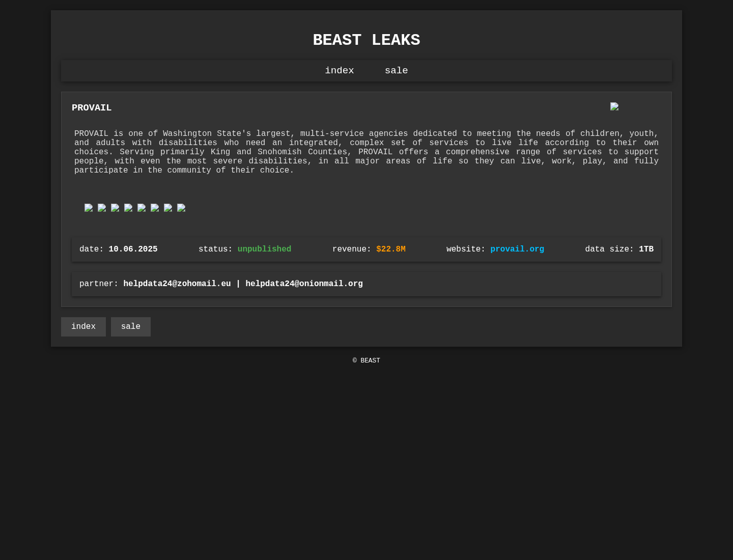Viewport: 733px width, 560px height.
Task: Open the third broken image thumbnail
Action: pos(115,208)
